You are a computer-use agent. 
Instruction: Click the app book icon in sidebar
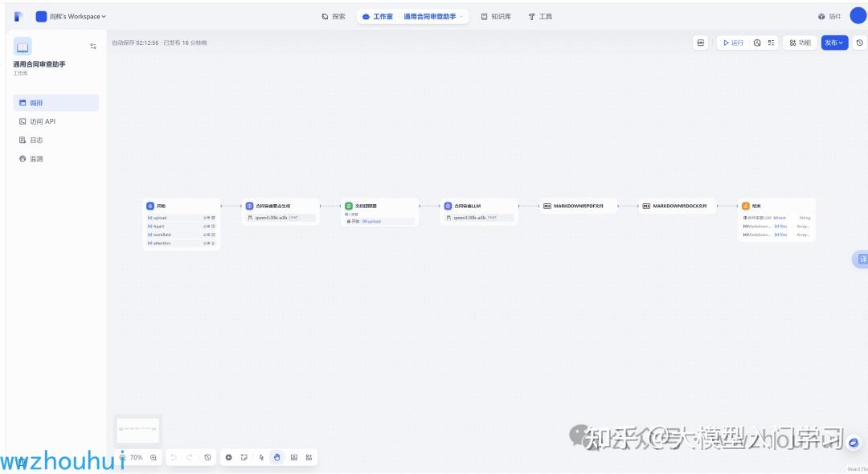point(23,47)
